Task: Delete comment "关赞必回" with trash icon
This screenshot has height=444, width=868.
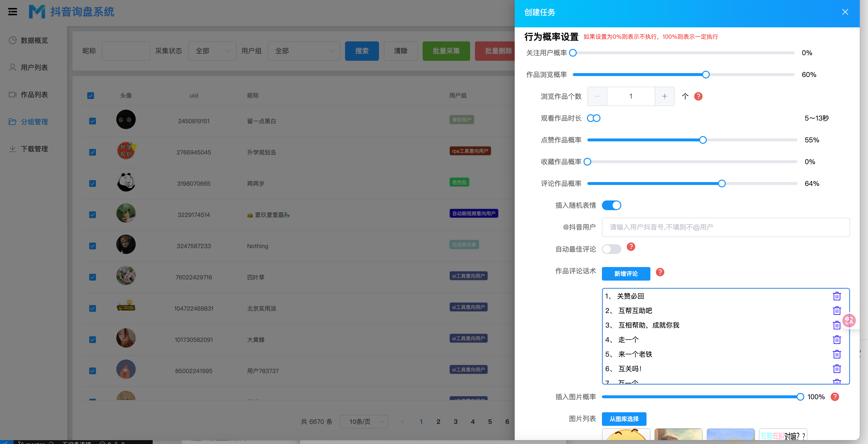Action: [837, 296]
